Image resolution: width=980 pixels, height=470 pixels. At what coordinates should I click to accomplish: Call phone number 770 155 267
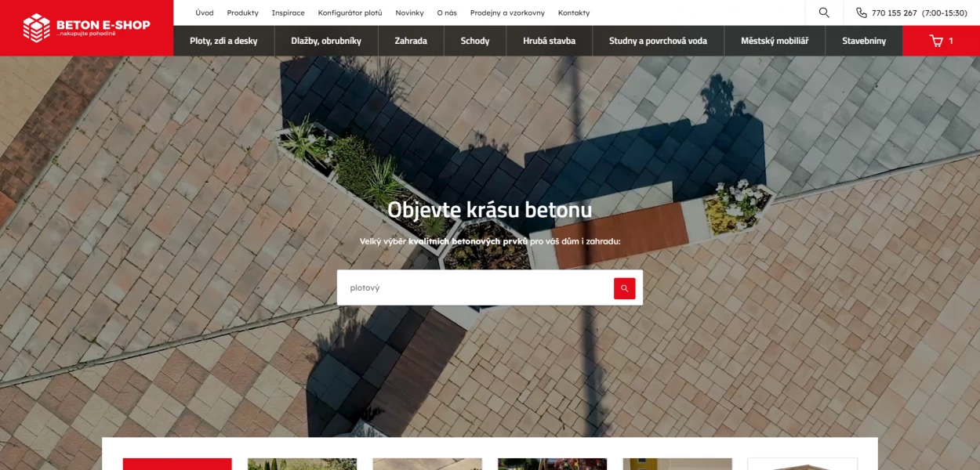coord(894,13)
